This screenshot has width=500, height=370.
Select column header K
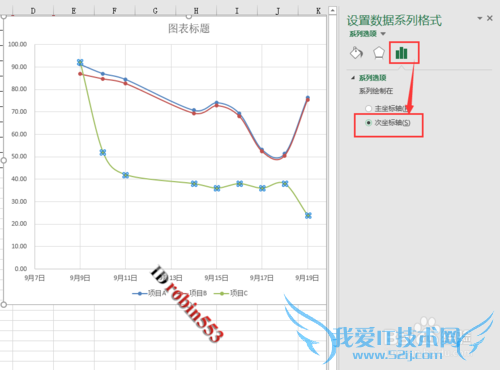[318, 11]
